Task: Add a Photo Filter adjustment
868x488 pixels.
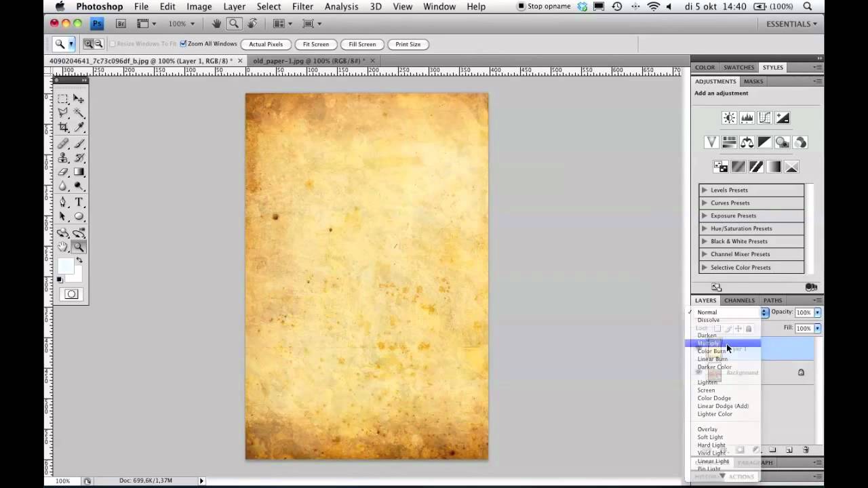Action: coord(782,142)
